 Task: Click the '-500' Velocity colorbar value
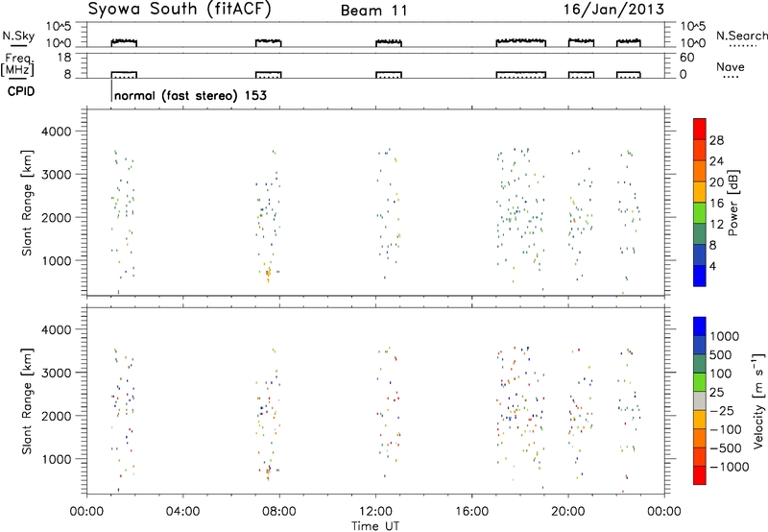click(726, 447)
